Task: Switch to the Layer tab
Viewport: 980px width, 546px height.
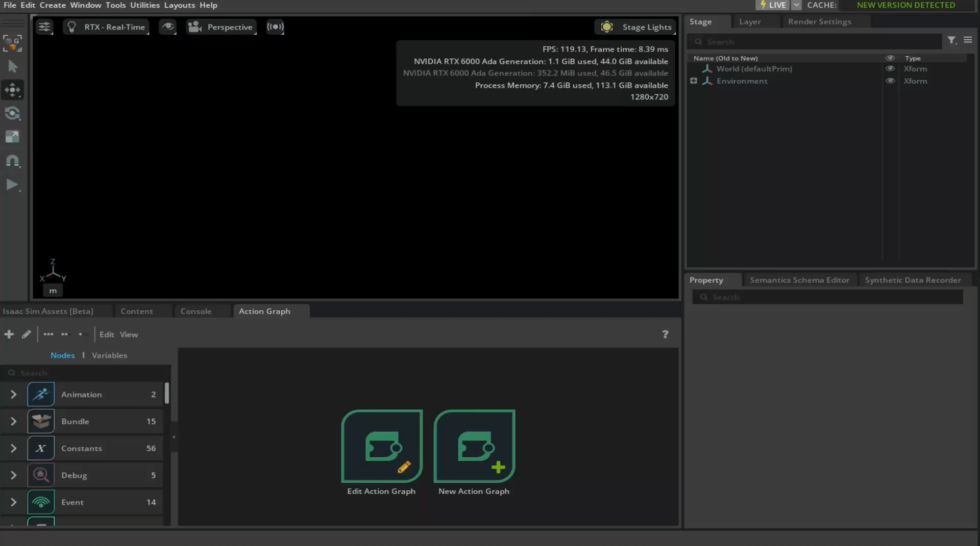Action: 750,22
